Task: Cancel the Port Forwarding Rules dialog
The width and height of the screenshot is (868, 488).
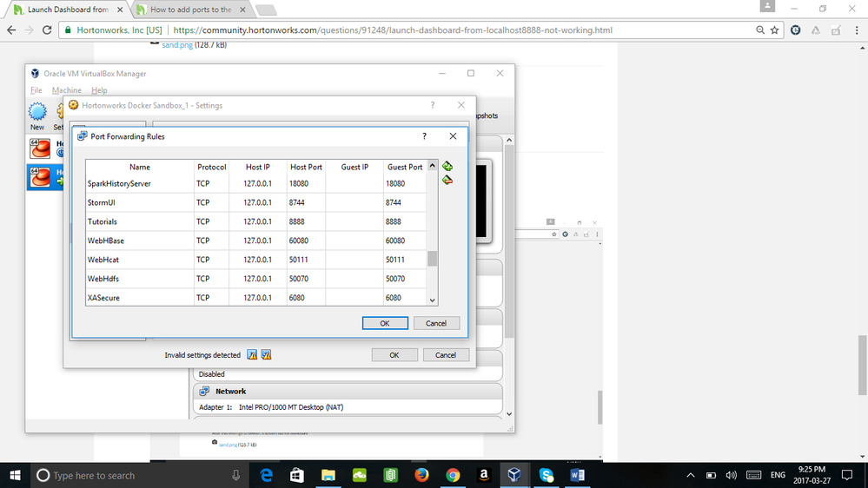Action: pyautogui.click(x=435, y=323)
